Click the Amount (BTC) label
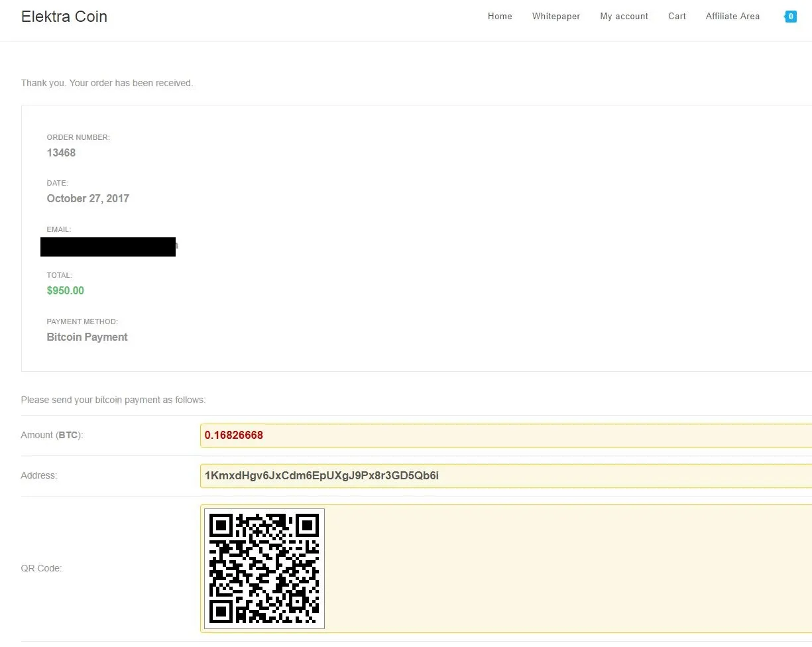 tap(52, 436)
